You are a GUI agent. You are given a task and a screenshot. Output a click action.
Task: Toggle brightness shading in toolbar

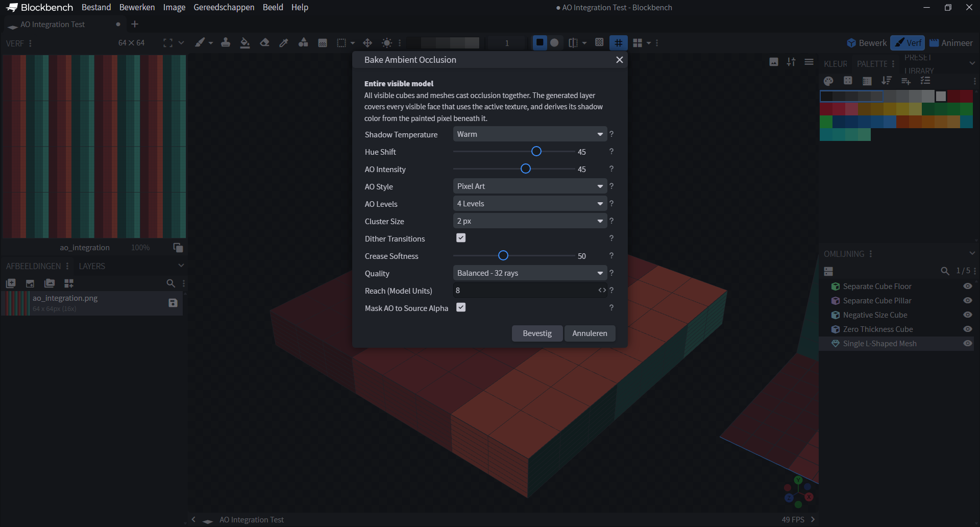point(387,43)
